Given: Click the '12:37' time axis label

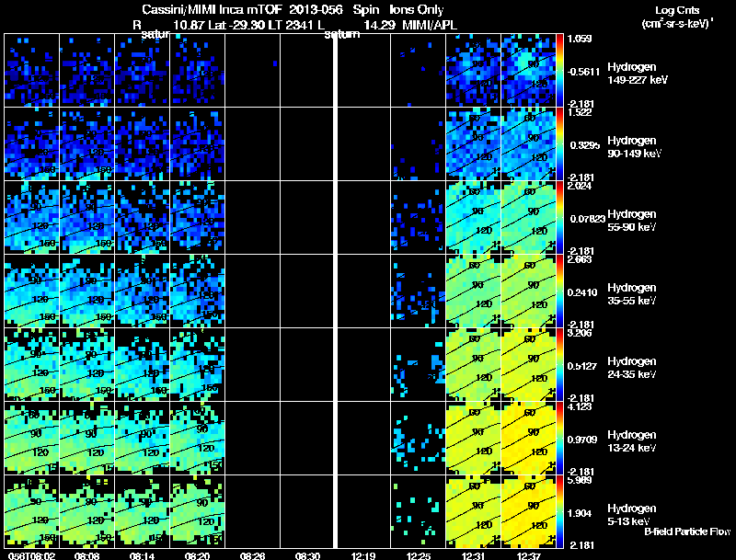Looking at the screenshot, I should 528,555.
